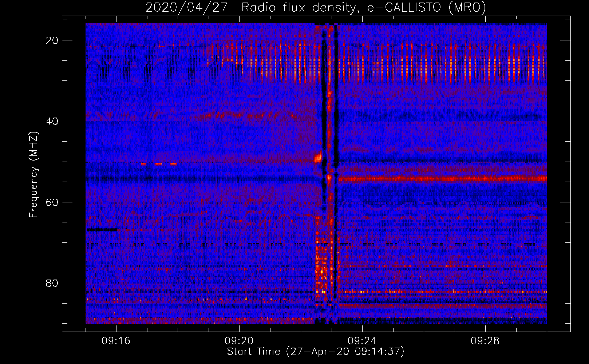Click the '20' frequency tick label
The height and width of the screenshot is (364, 589).
(52, 40)
